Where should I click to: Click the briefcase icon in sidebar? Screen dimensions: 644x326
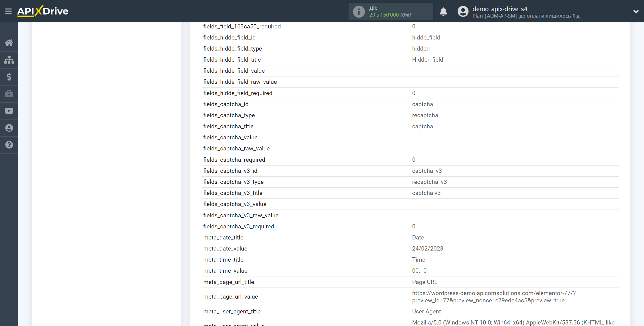(x=9, y=94)
